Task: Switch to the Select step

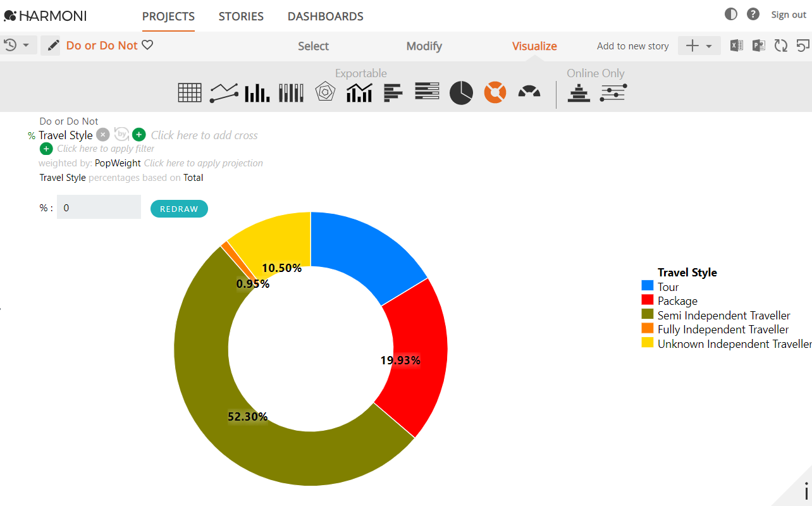Action: pyautogui.click(x=314, y=46)
